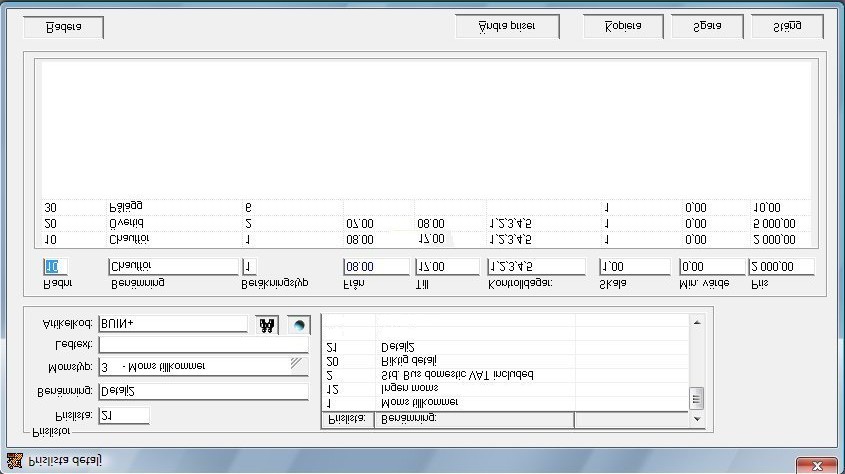The width and height of the screenshot is (845, 474).
Task: Click the Prislista field containing 21
Action: click(124, 415)
